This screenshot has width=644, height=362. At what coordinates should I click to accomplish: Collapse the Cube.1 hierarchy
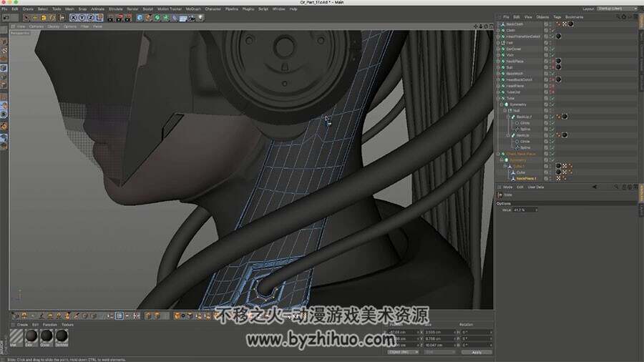tap(505, 166)
